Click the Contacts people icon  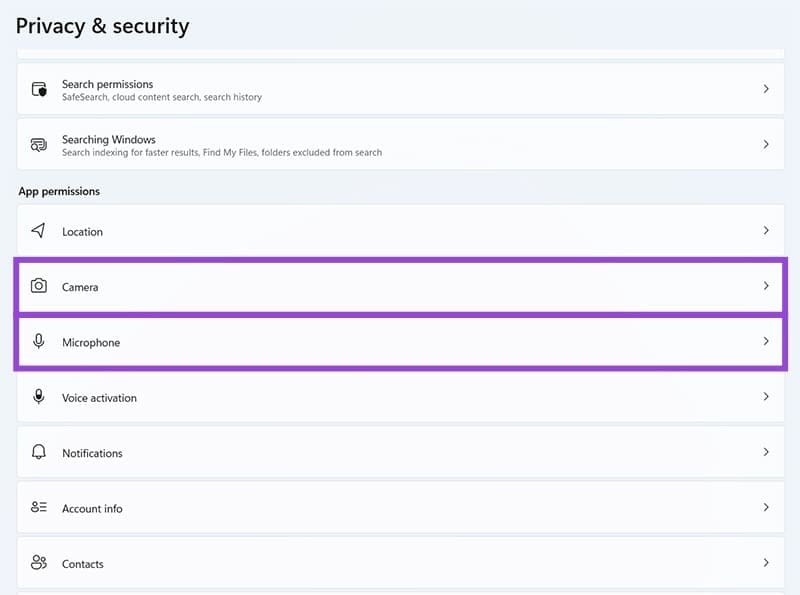(x=39, y=563)
